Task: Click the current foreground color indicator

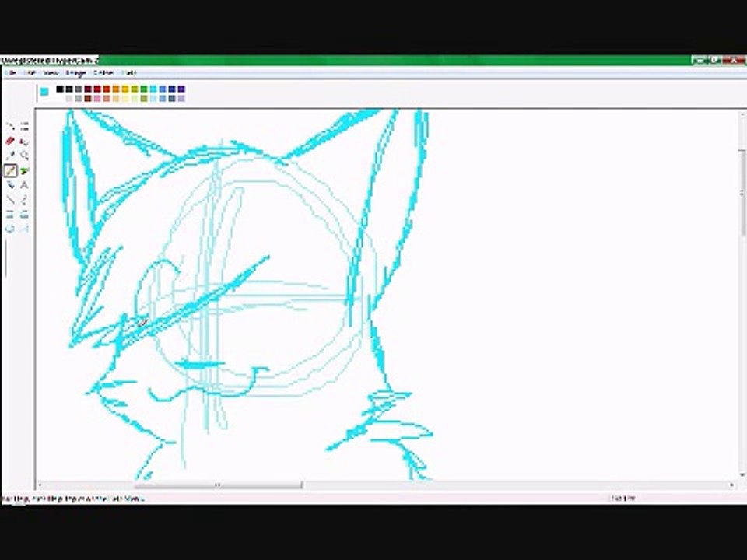Action: pyautogui.click(x=44, y=92)
